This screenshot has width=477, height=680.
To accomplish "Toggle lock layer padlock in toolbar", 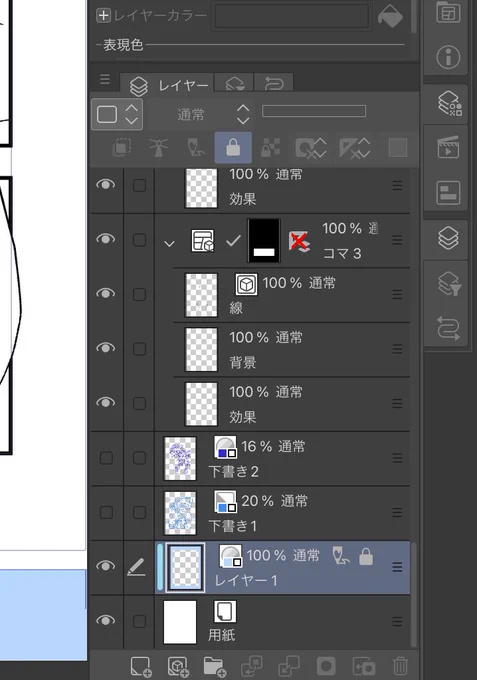I will pos(233,147).
